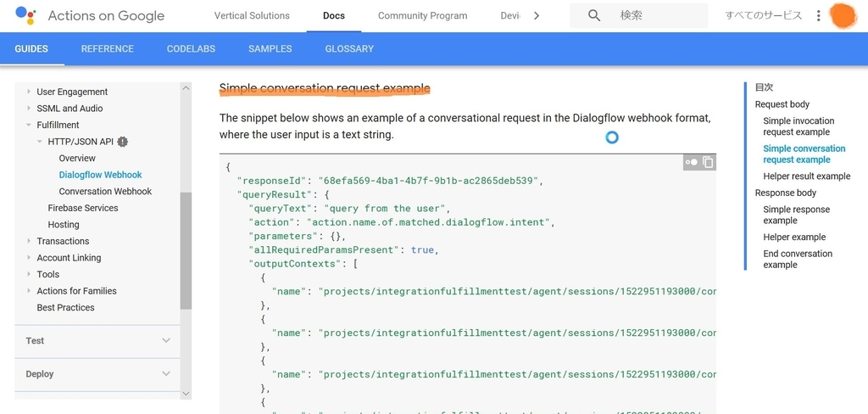The width and height of the screenshot is (868, 414).
Task: Jump to Helper example in contents
Action: (x=794, y=238)
